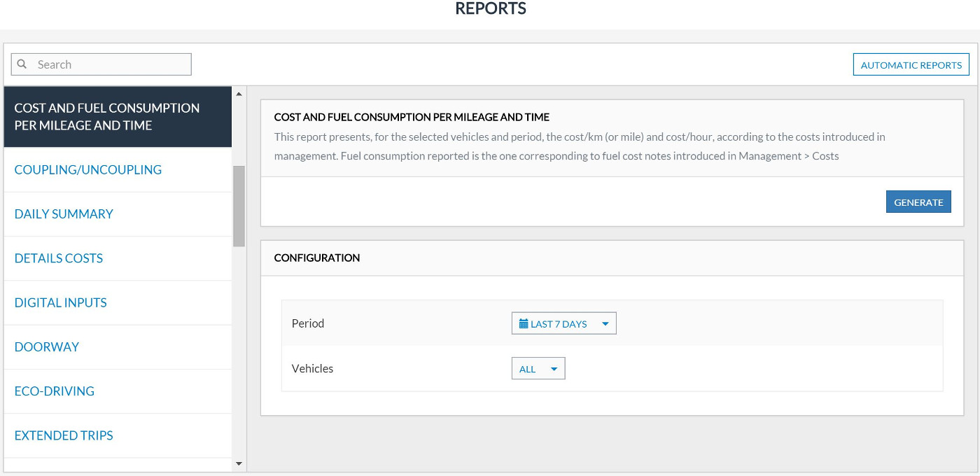Open the Doorway report
The height and width of the screenshot is (476, 980).
click(47, 346)
